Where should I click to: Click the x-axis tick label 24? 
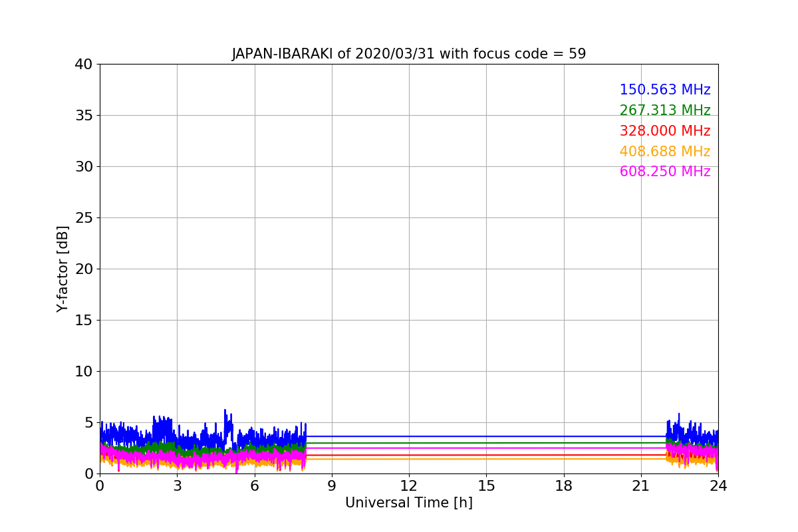point(718,486)
